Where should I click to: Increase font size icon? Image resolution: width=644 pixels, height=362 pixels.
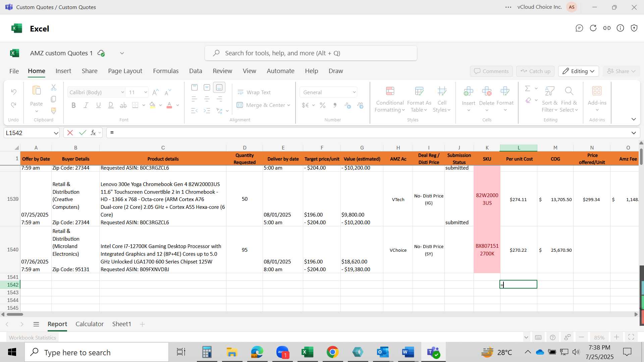point(155,92)
